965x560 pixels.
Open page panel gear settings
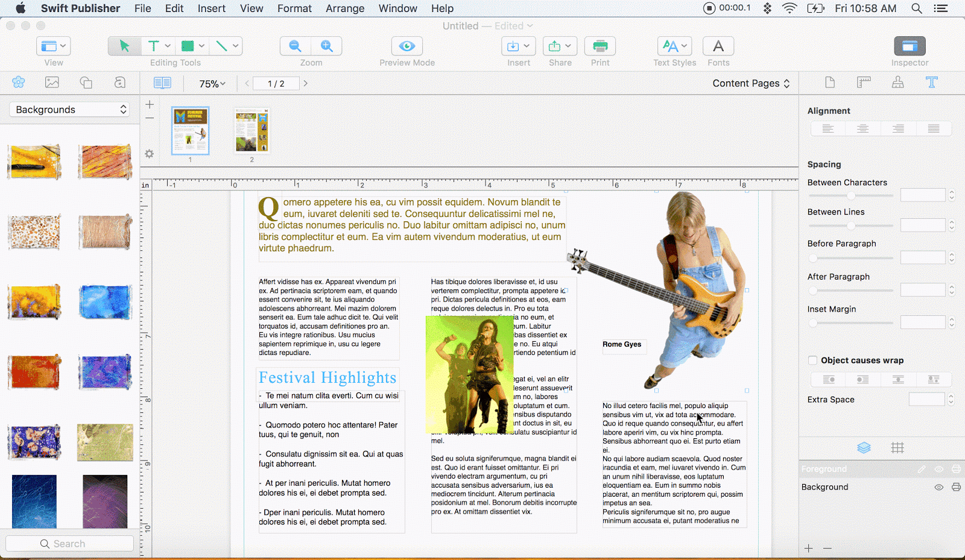click(x=150, y=154)
